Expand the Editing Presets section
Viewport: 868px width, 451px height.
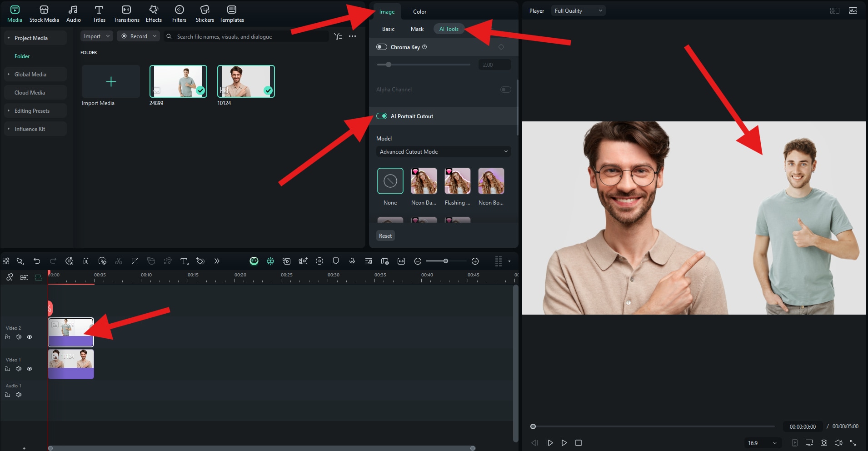(x=9, y=110)
